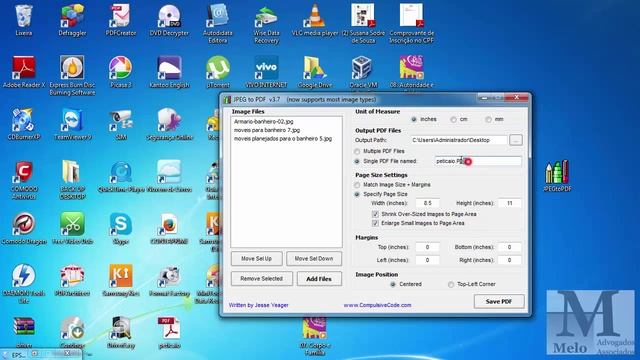640x360 pixels.
Task: Select the Defraggler desktop icon
Action: [72, 20]
